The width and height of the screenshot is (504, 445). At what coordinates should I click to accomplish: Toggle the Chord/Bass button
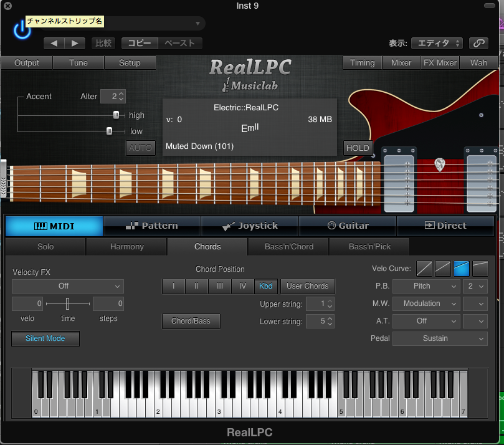click(191, 321)
